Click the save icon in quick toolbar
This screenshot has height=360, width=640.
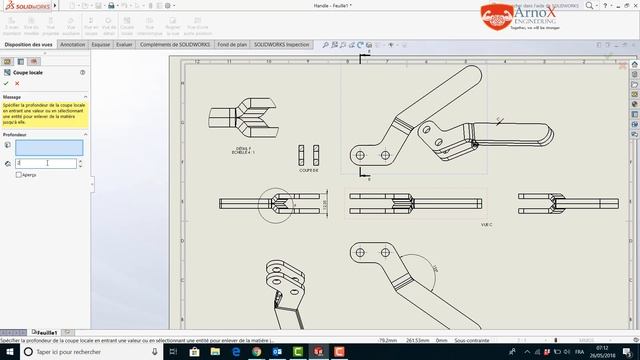coord(98,6)
